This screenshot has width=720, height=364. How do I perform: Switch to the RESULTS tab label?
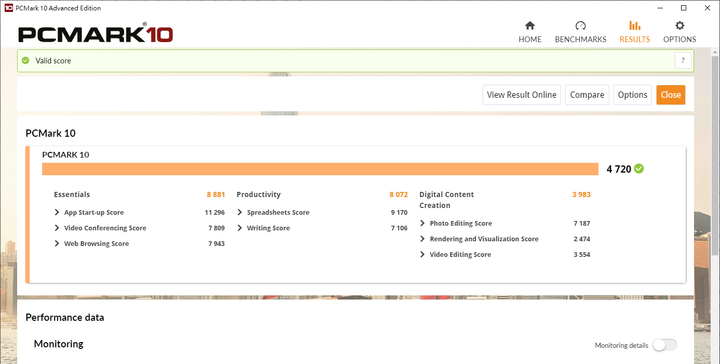pos(635,39)
